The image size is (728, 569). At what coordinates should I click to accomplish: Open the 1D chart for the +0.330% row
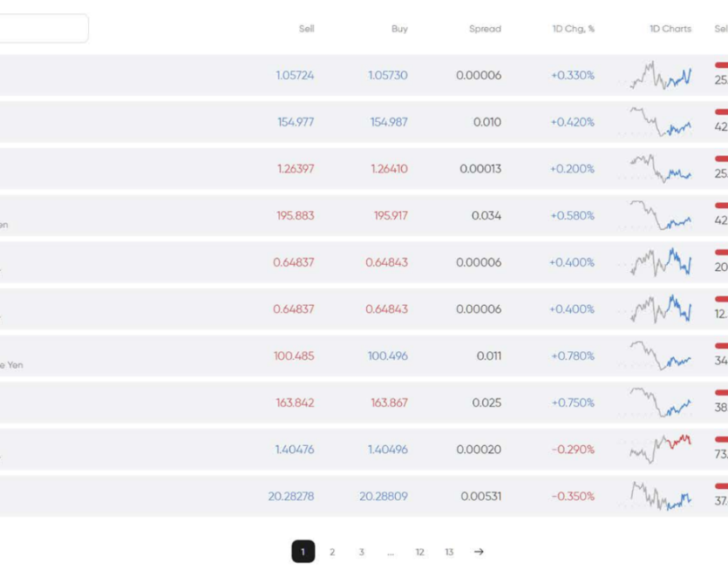(661, 76)
